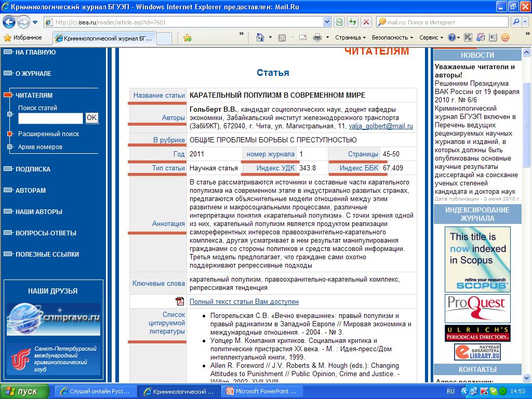The image size is (532, 399).
Task: Open the Сервис menu
Action: (431, 37)
